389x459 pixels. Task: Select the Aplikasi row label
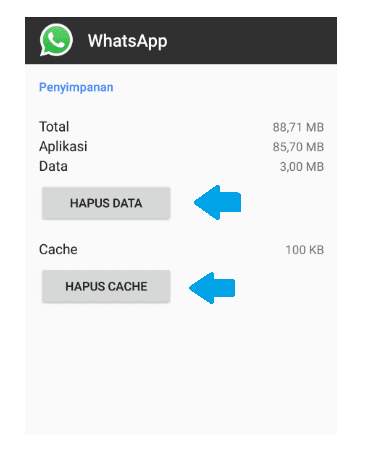coord(63,147)
